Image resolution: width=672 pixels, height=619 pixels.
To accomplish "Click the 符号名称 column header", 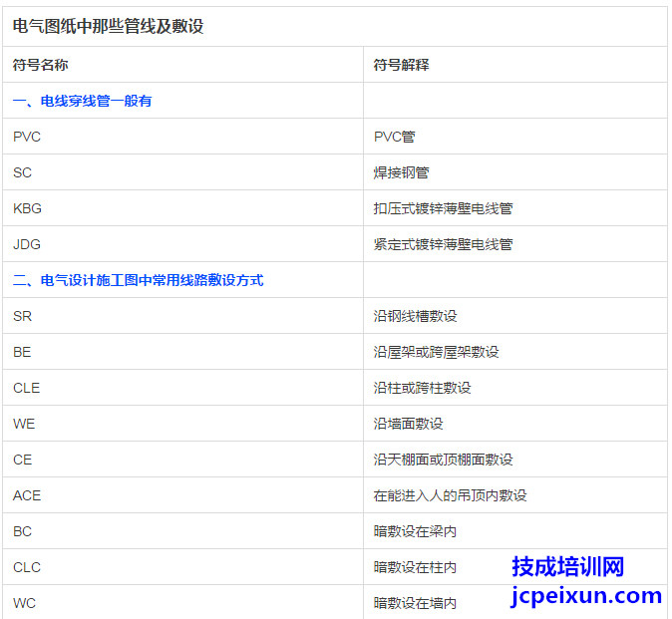I will [41, 65].
